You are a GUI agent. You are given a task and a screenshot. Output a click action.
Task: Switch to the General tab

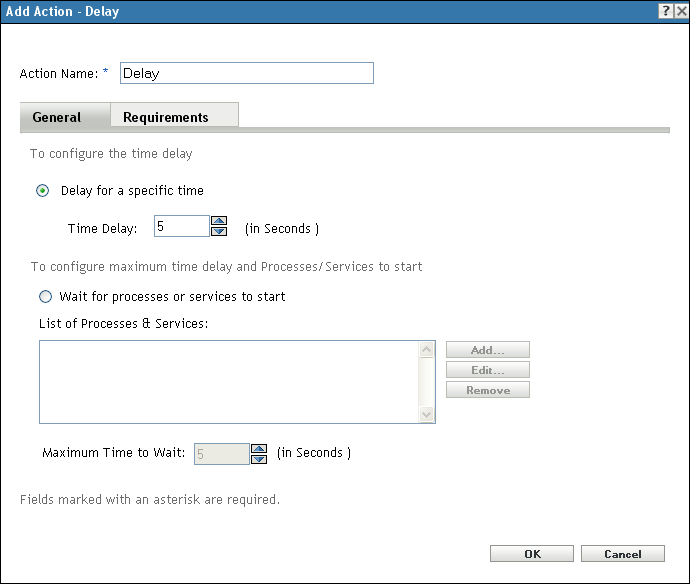(x=65, y=116)
